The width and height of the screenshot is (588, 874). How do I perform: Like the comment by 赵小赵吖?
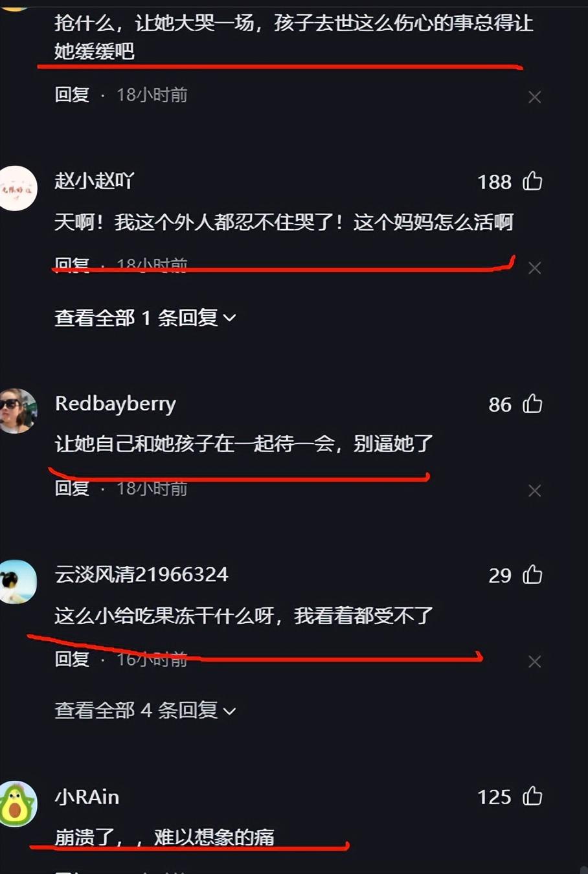[532, 181]
